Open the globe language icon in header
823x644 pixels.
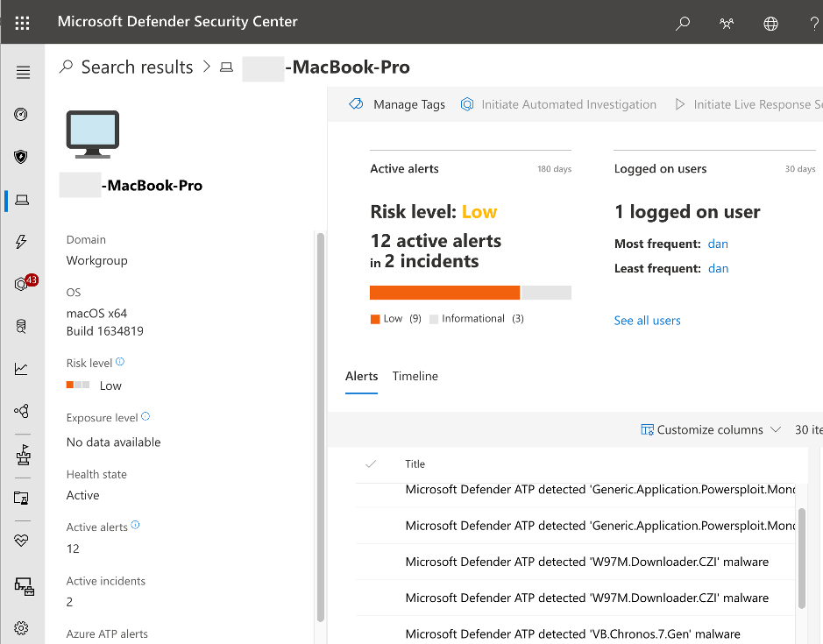pyautogui.click(x=770, y=23)
